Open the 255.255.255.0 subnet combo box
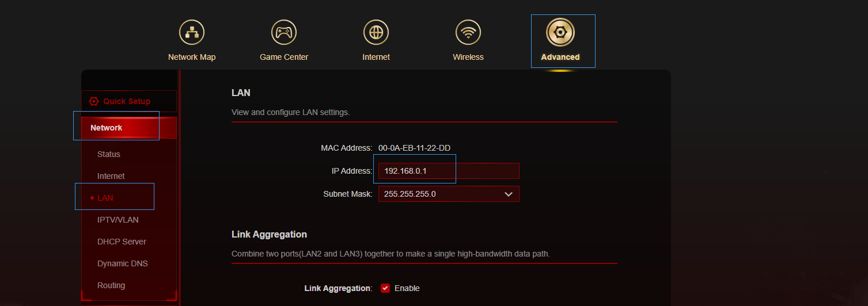The width and height of the screenshot is (868, 306). point(449,194)
